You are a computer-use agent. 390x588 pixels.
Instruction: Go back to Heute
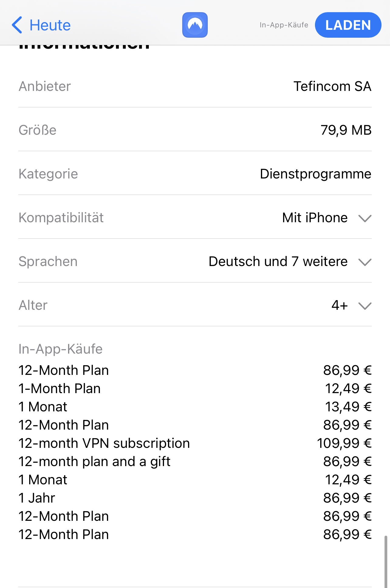(50, 25)
